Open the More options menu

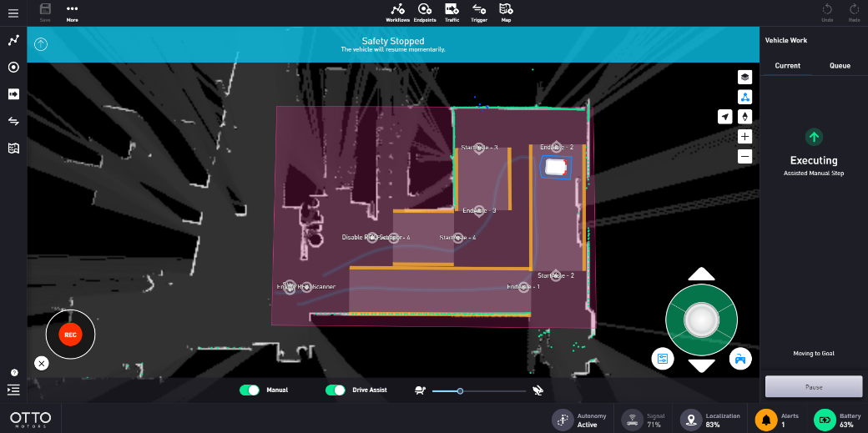click(x=72, y=12)
